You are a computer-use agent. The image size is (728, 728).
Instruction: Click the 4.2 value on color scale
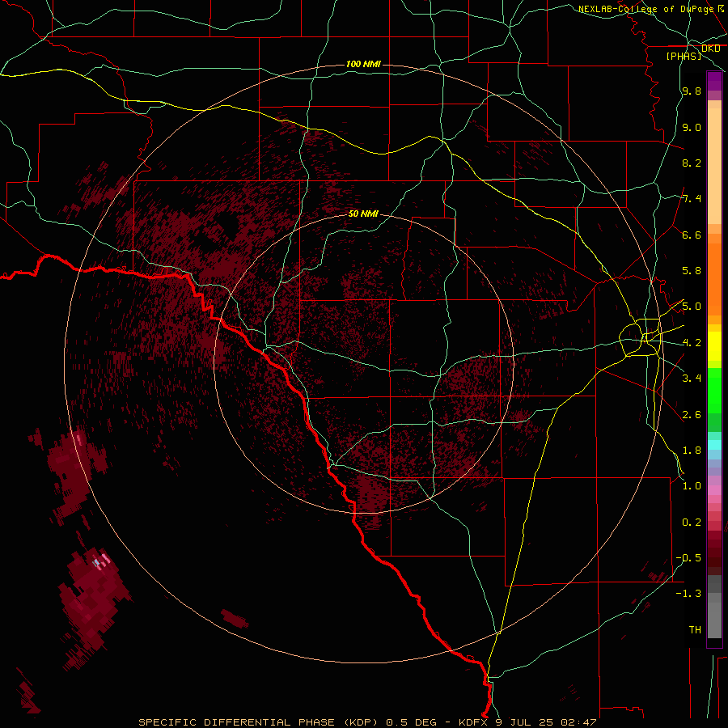(692, 343)
